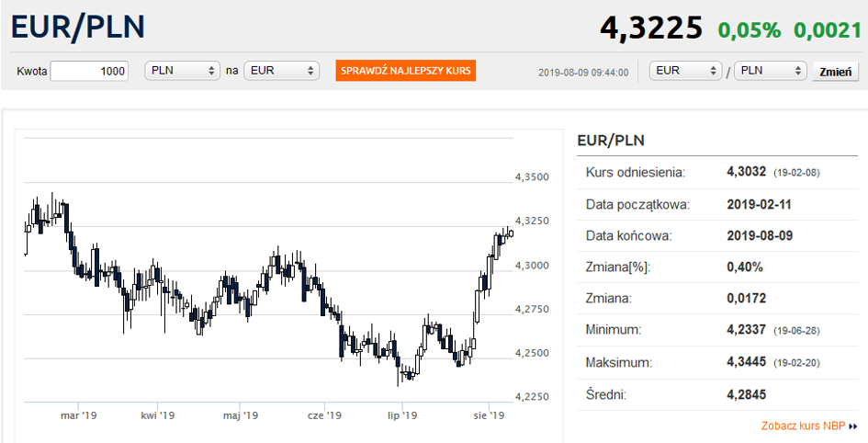
Task: Click the Maksimum value 4,3445
Action: click(746, 362)
